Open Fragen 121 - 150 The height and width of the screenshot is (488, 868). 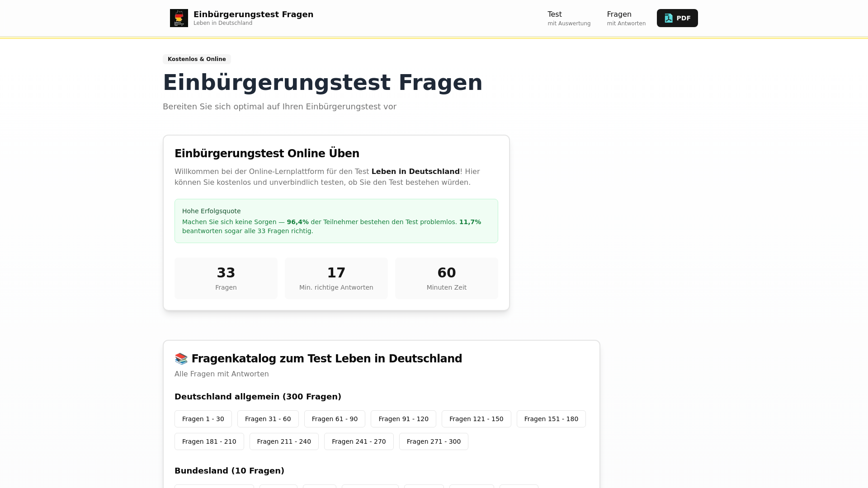[476, 419]
